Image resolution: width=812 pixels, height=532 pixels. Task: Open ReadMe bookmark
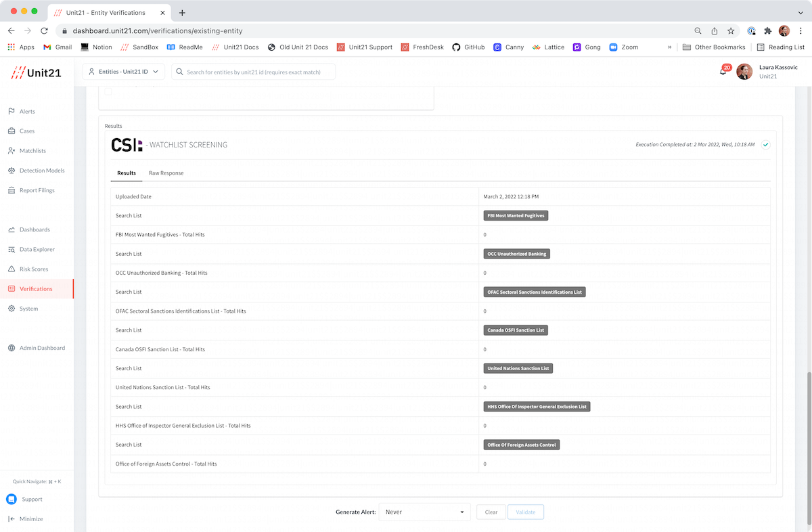coord(185,47)
